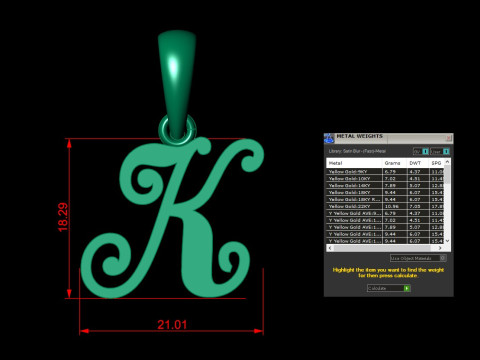
Task: Select the letter K pendant model
Action: (x=173, y=217)
